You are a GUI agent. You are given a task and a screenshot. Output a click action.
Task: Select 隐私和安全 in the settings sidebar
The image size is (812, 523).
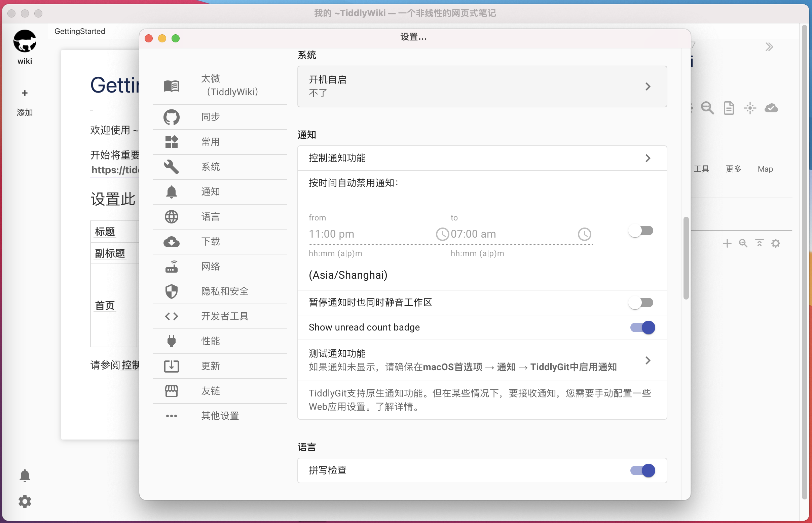(x=225, y=291)
